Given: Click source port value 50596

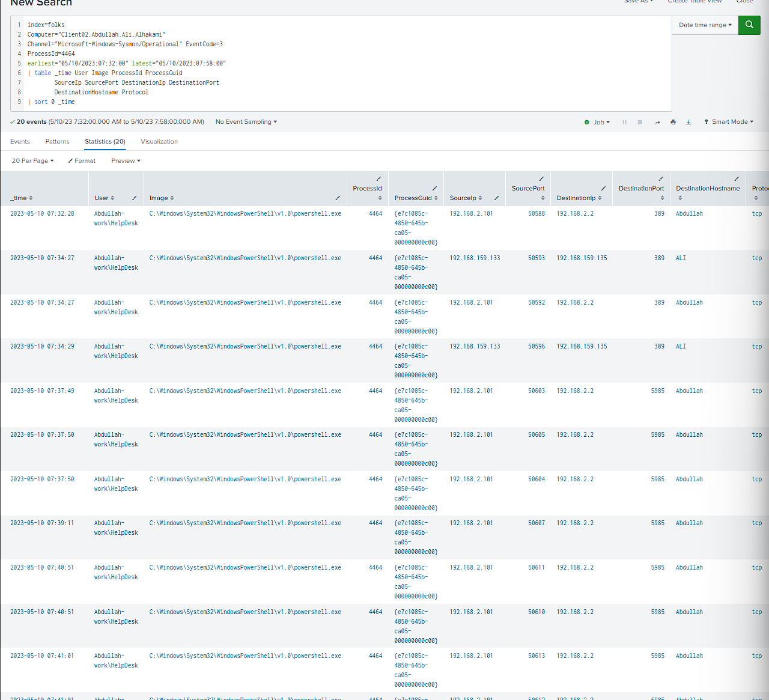Looking at the screenshot, I should [536, 347].
